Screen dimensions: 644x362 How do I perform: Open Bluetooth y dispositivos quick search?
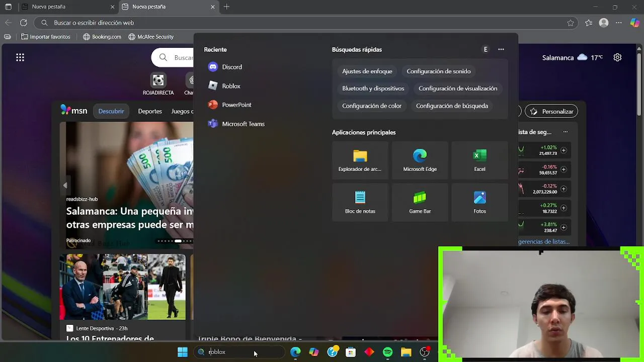(373, 88)
